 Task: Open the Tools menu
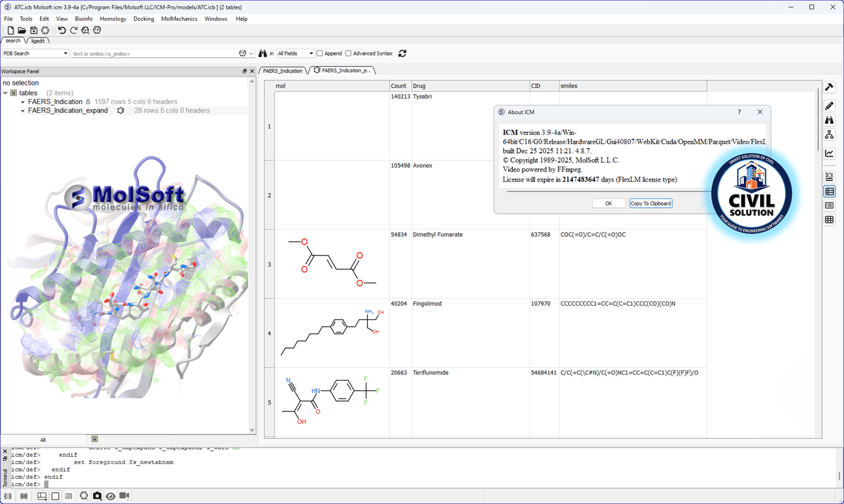point(26,19)
